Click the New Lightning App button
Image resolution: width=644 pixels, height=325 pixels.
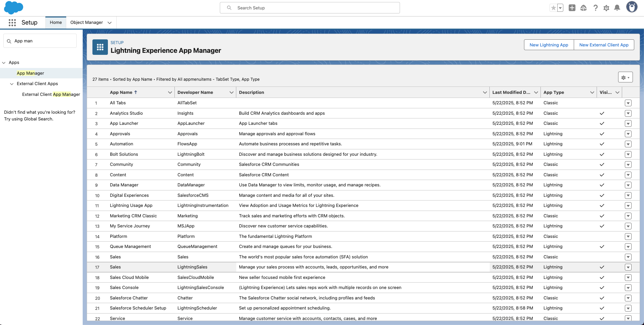[548, 45]
